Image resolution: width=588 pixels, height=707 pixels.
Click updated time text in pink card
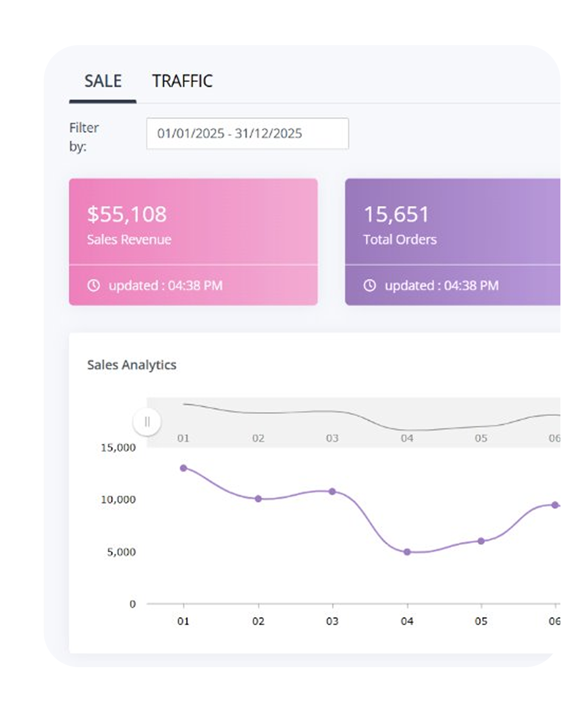point(165,286)
